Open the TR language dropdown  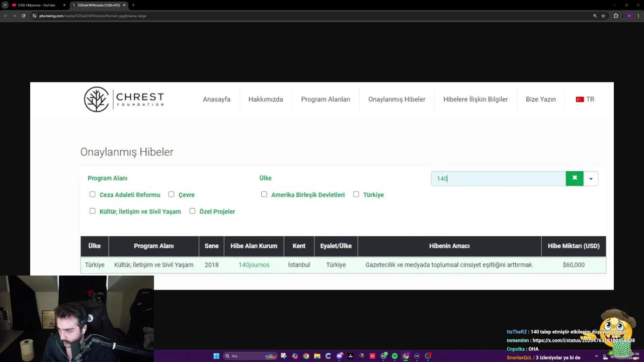(585, 100)
